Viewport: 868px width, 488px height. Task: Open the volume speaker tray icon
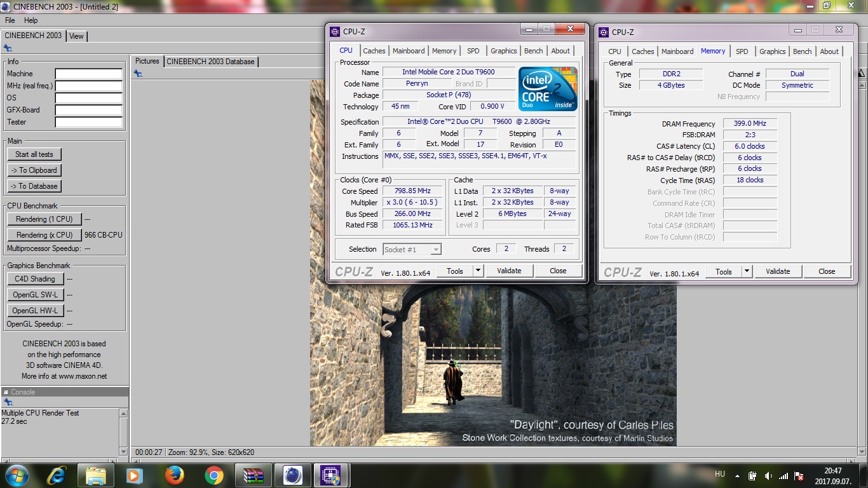pos(768,475)
